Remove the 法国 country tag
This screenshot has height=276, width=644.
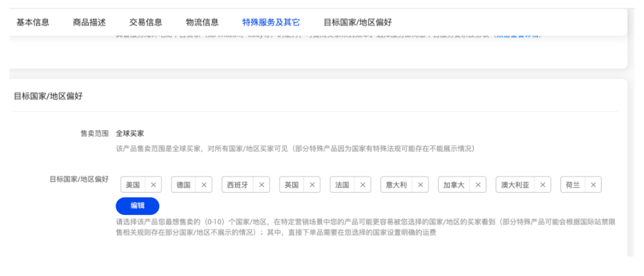click(x=362, y=185)
